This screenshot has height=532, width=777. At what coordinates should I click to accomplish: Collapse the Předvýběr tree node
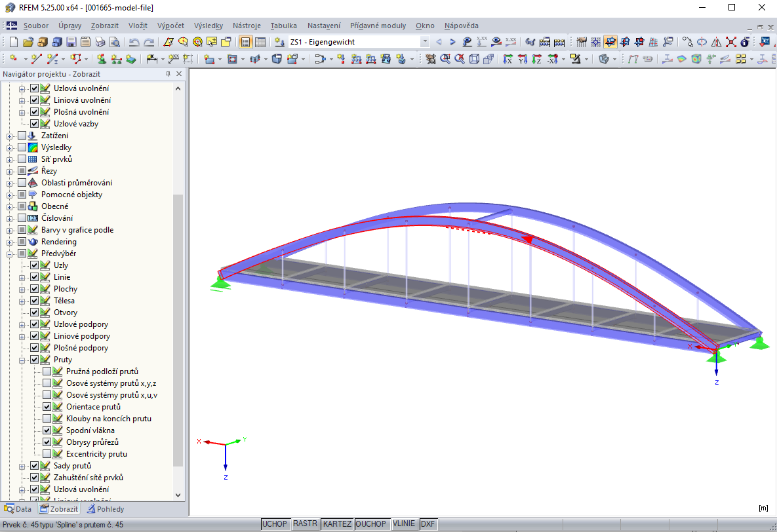[x=9, y=254]
